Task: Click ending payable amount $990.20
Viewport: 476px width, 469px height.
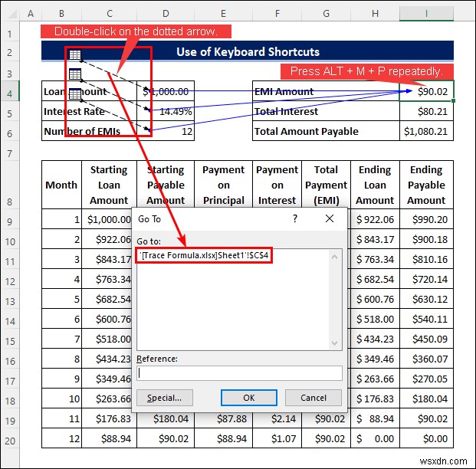Action: [426, 219]
